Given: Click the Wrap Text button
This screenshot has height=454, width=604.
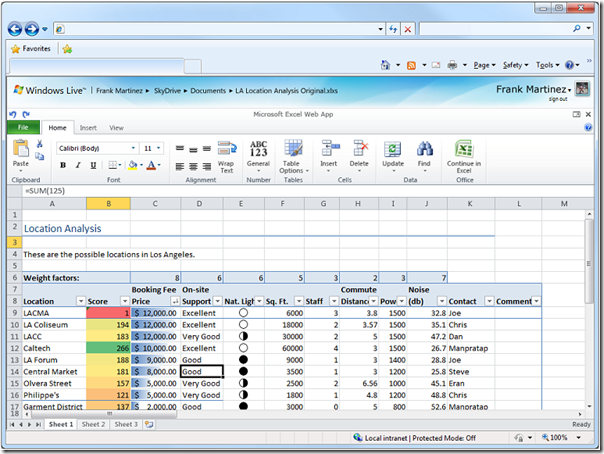Looking at the screenshot, I should tap(226, 157).
